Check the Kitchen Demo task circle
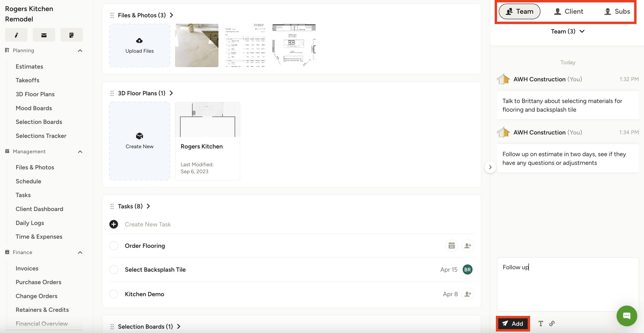 (x=113, y=294)
